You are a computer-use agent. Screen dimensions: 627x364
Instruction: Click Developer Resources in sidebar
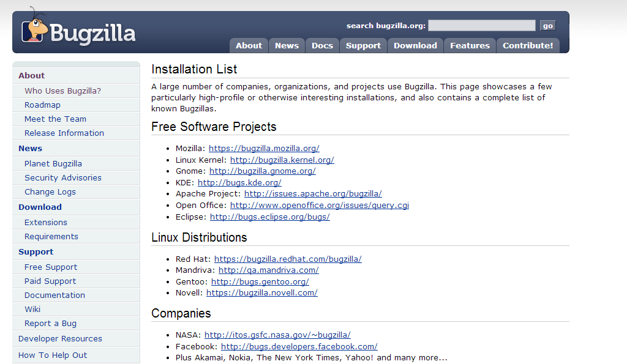tap(60, 339)
